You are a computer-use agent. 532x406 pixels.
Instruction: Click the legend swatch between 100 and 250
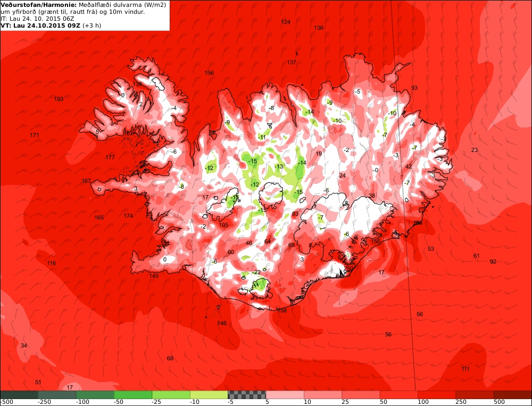pos(437,394)
